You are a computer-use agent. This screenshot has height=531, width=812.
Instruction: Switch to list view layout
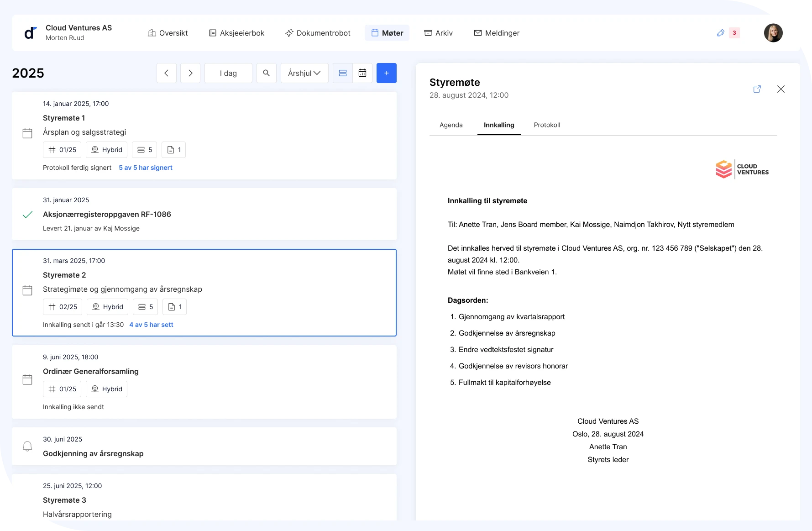click(343, 73)
